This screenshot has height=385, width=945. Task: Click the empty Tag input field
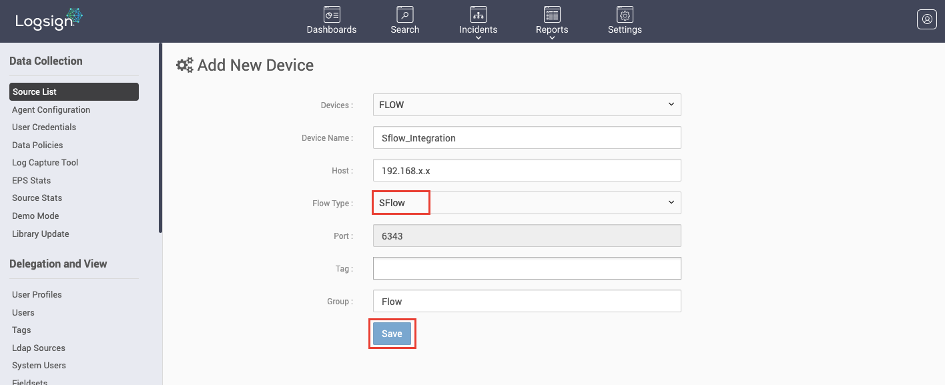pyautogui.click(x=527, y=268)
